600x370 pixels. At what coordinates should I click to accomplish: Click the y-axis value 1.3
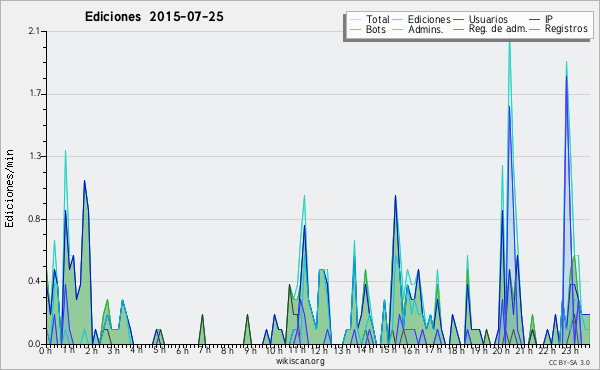(35, 156)
